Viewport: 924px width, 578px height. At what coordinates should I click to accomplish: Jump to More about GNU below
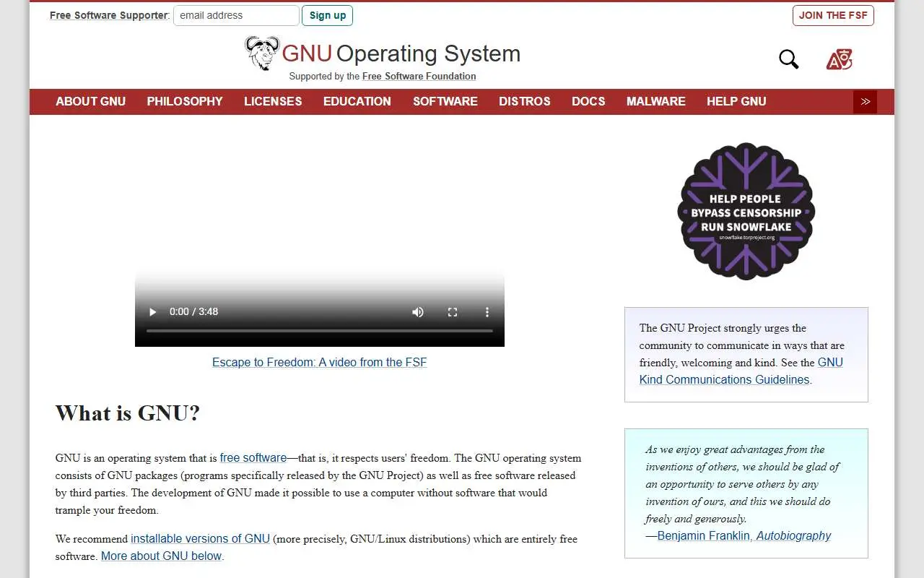162,556
